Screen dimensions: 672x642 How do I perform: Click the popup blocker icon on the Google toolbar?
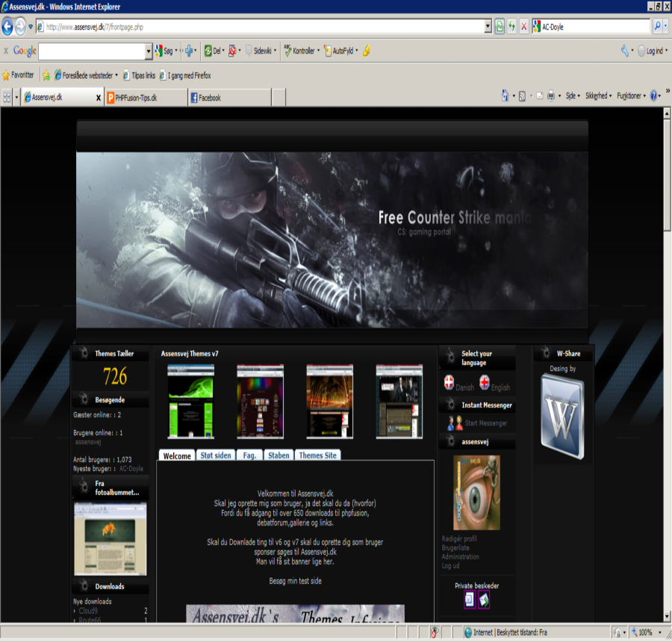[232, 51]
